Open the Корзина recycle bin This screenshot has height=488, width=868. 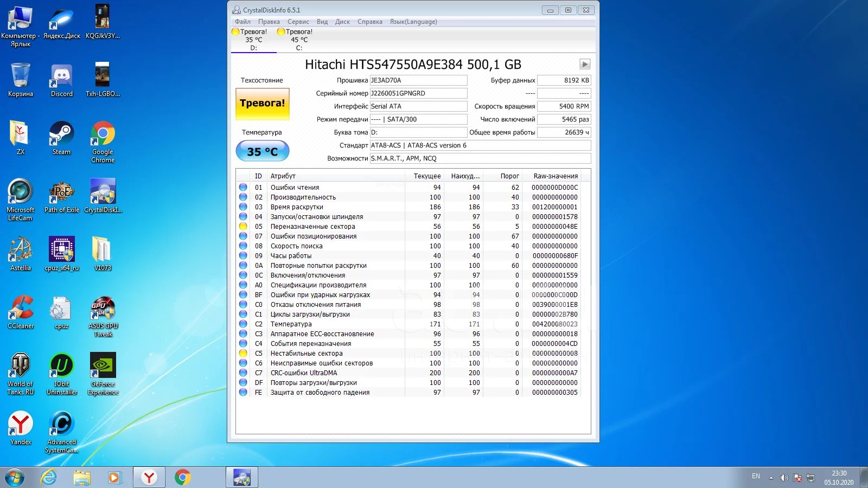20,80
